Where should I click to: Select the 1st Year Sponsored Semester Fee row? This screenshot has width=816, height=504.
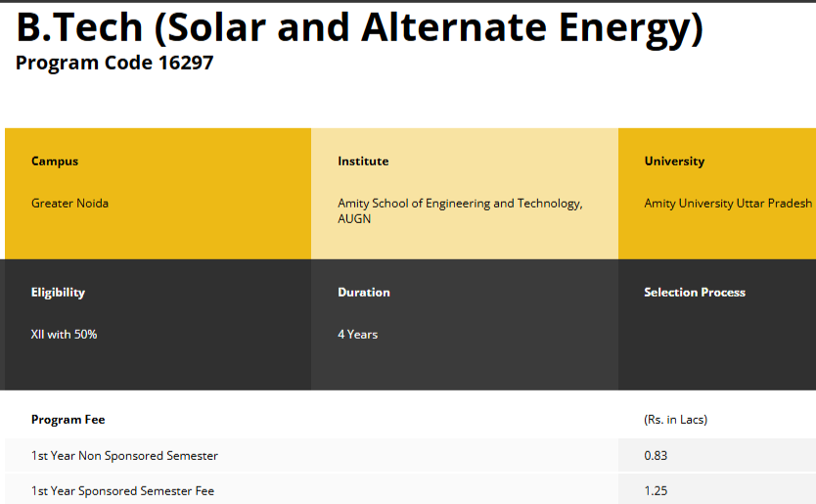pyautogui.click(x=122, y=491)
